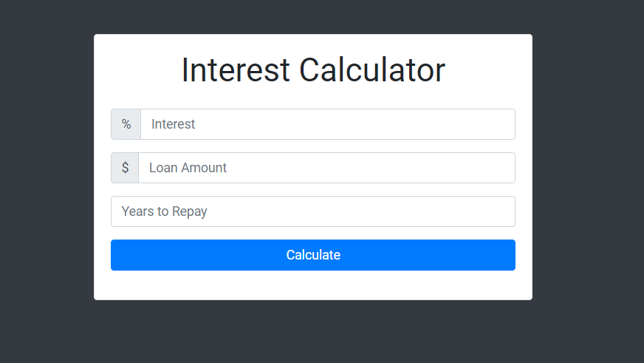Tap the % prefix beside Interest
This screenshot has height=363, width=644.
[126, 124]
